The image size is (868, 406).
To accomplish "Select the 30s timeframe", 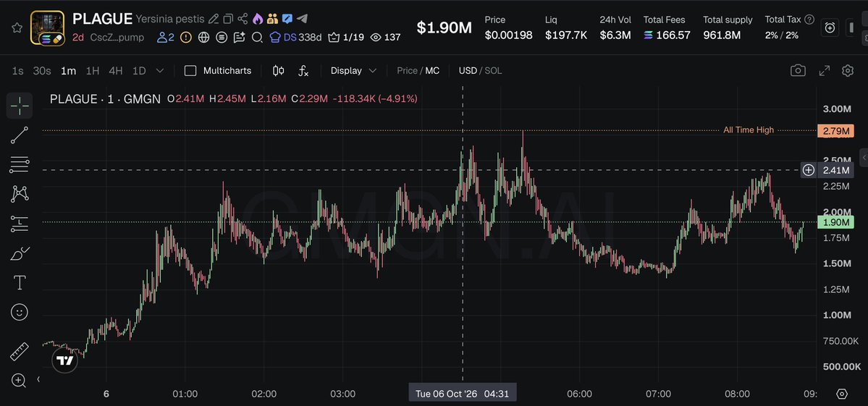I will (x=41, y=71).
